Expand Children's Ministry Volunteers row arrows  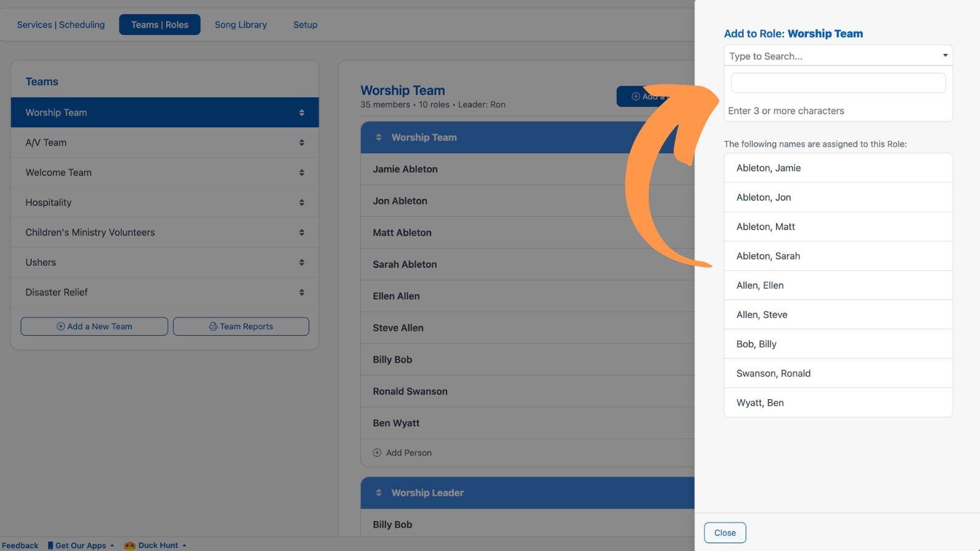pos(301,233)
